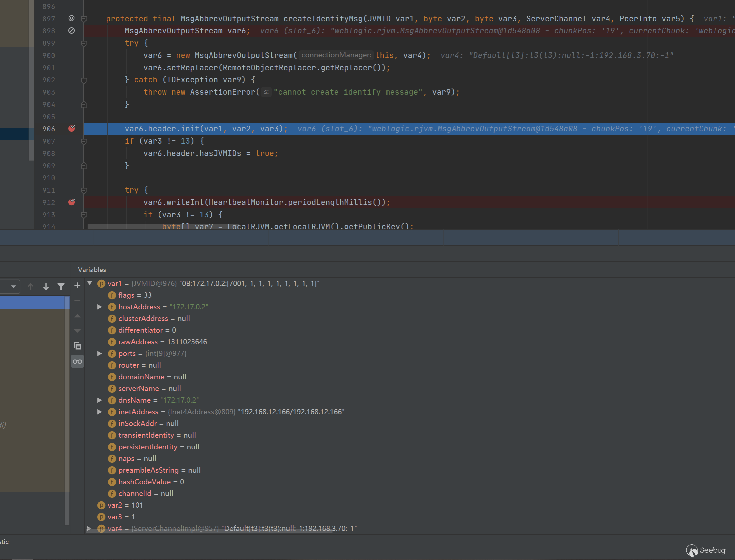Screen dimensions: 735x560
Task: Click the previous frame up arrow
Action: point(31,287)
